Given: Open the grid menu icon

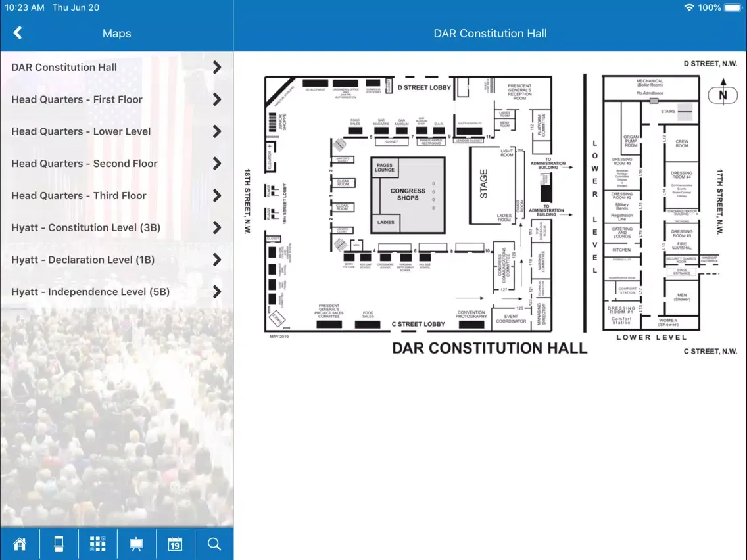Looking at the screenshot, I should (98, 544).
